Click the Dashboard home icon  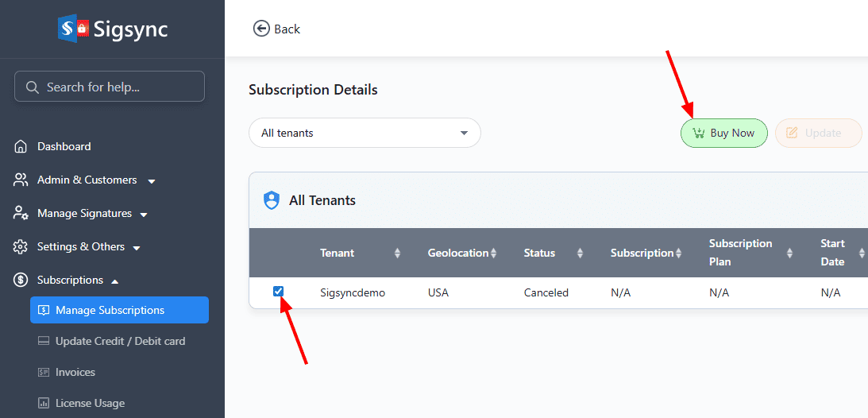[21, 146]
